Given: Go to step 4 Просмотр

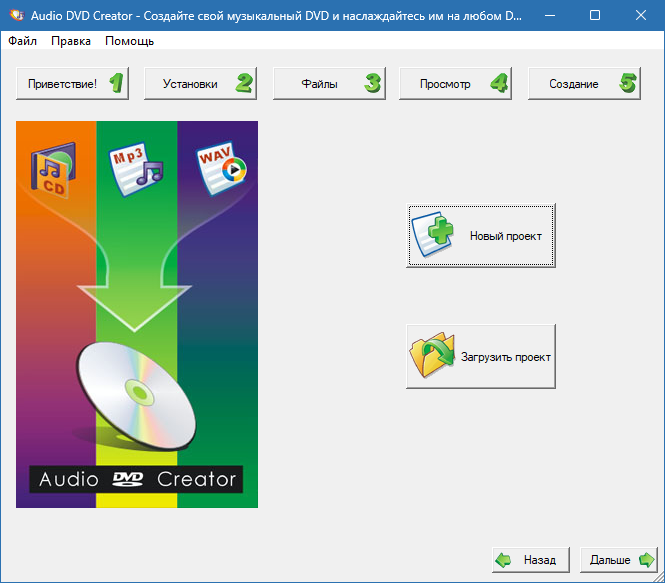Looking at the screenshot, I should coord(455,84).
